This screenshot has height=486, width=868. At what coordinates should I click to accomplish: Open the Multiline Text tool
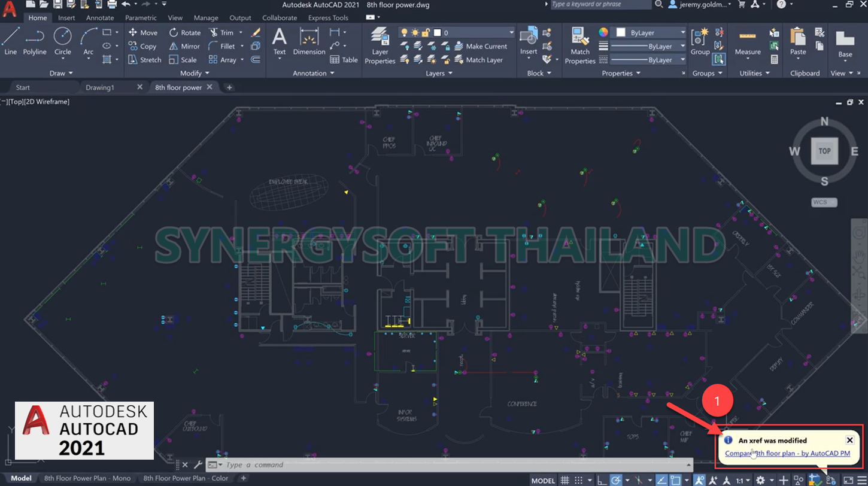[279, 42]
